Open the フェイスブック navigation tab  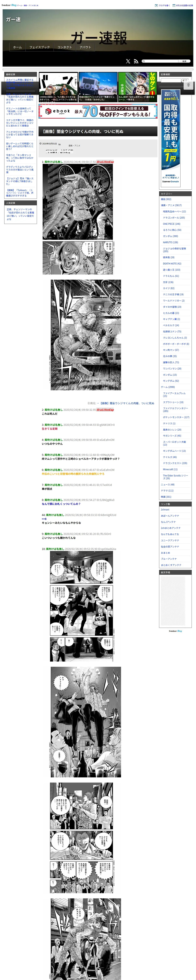(40, 47)
